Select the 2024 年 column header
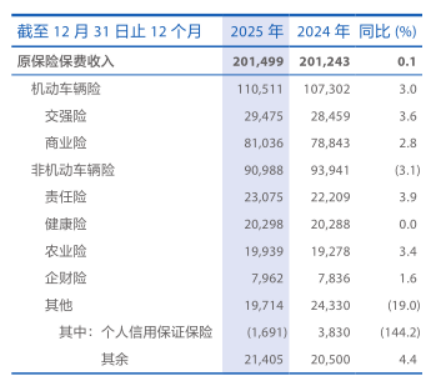Screen dimensions: 432x387 point(323,32)
